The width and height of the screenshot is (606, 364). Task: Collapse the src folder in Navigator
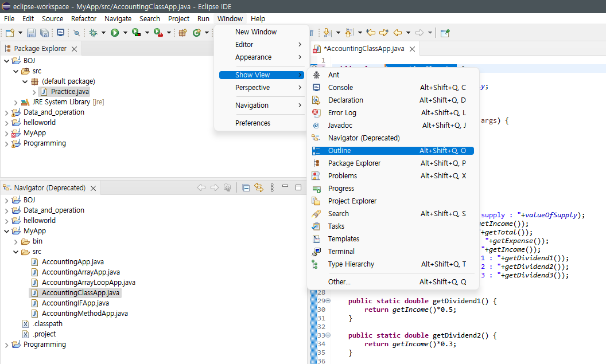pos(16,252)
